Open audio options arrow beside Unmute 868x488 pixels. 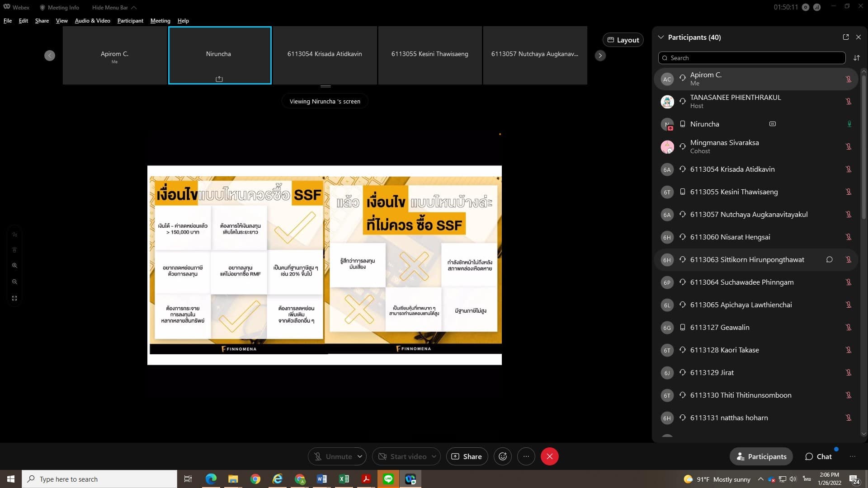pos(360,456)
